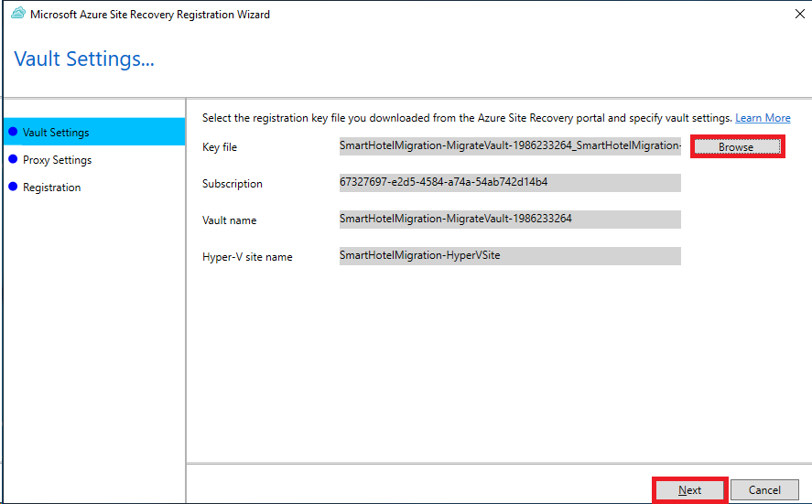Proceed by clicking the Next button

pos(689,489)
